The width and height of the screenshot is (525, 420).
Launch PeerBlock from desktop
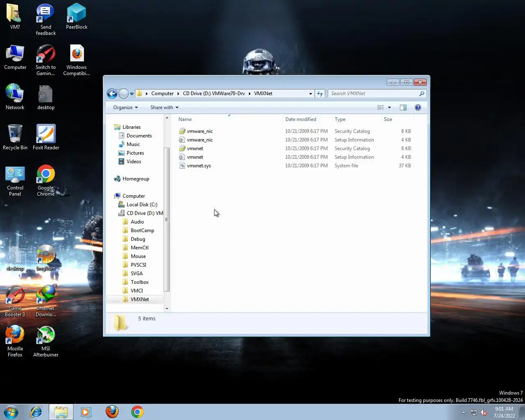click(x=76, y=17)
